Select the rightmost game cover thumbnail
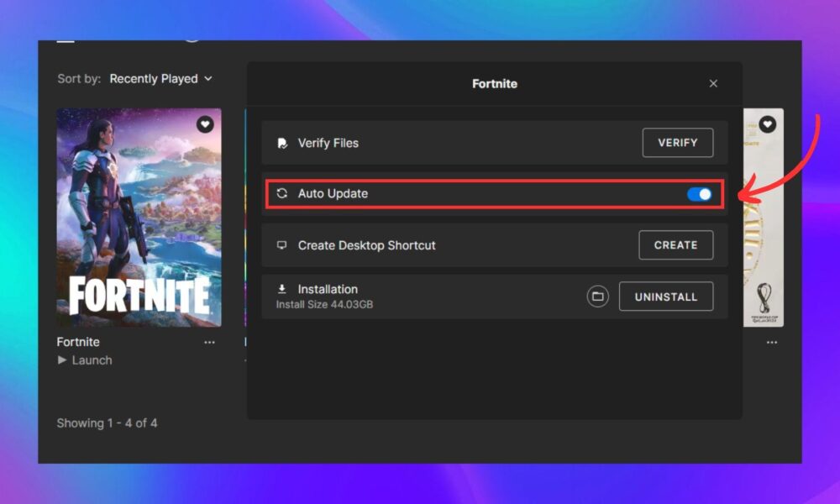Viewport: 840px width, 504px height. coord(763,218)
